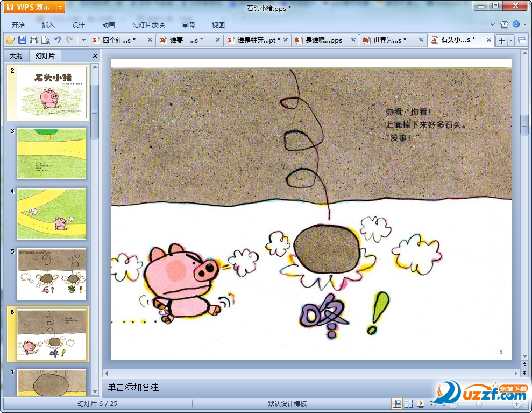Switch to Normal view icon in status bar
Image resolution: width=532 pixels, height=413 pixels.
click(x=396, y=404)
